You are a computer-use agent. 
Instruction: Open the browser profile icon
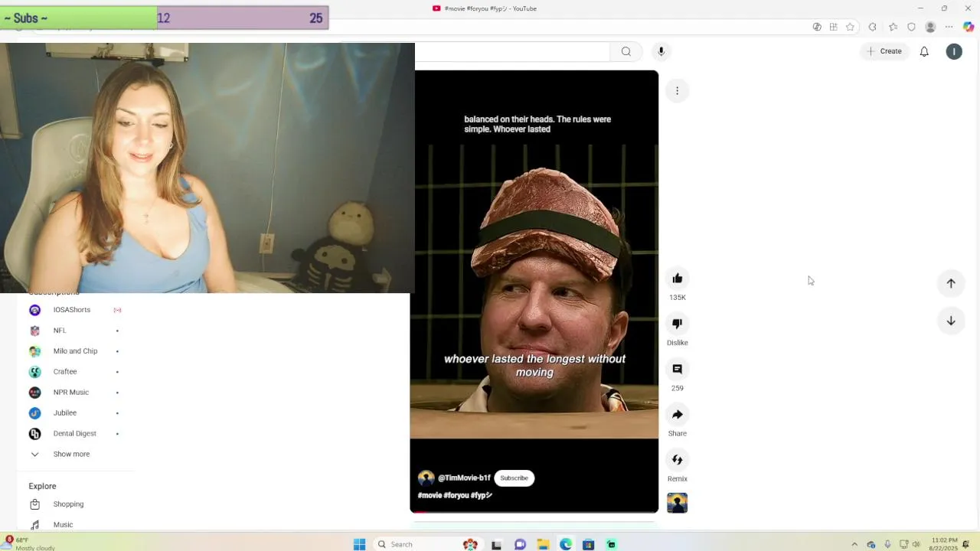[931, 27]
